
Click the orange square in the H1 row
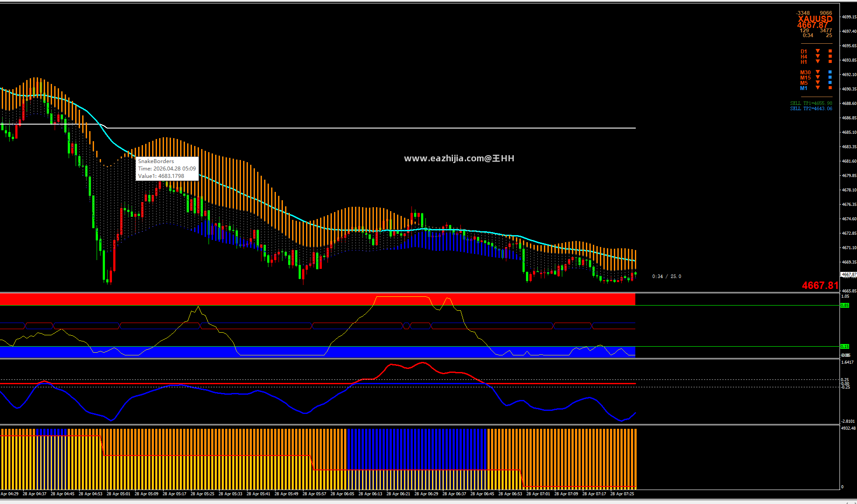[x=830, y=62]
